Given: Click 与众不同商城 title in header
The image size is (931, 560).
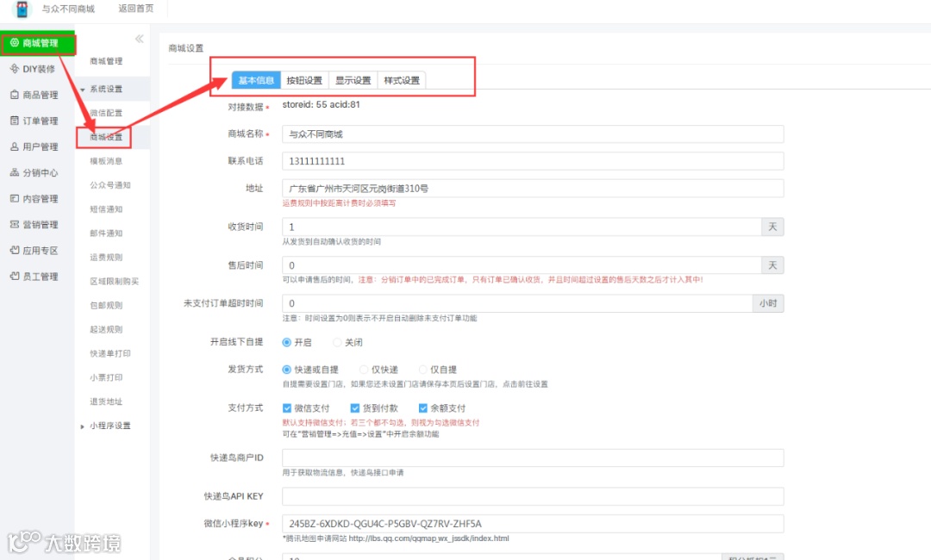Looking at the screenshot, I should [x=68, y=9].
